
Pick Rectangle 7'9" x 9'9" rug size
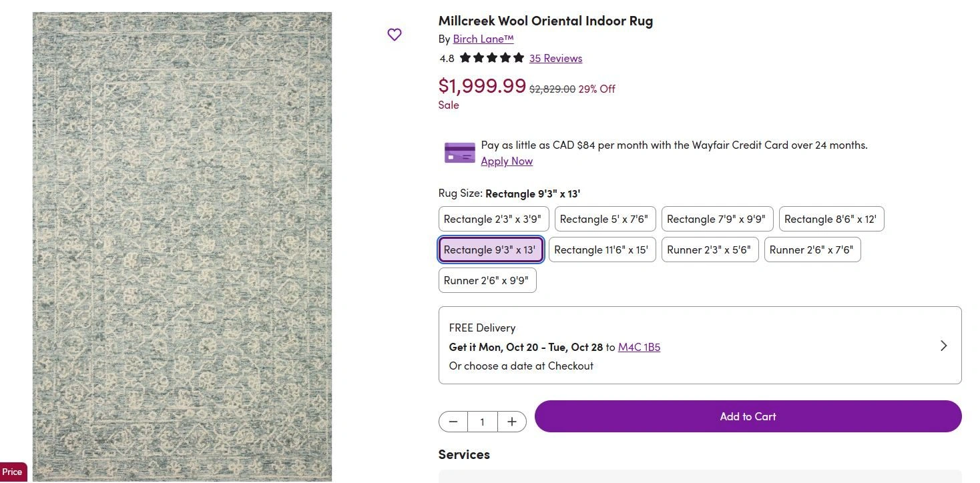(x=716, y=219)
